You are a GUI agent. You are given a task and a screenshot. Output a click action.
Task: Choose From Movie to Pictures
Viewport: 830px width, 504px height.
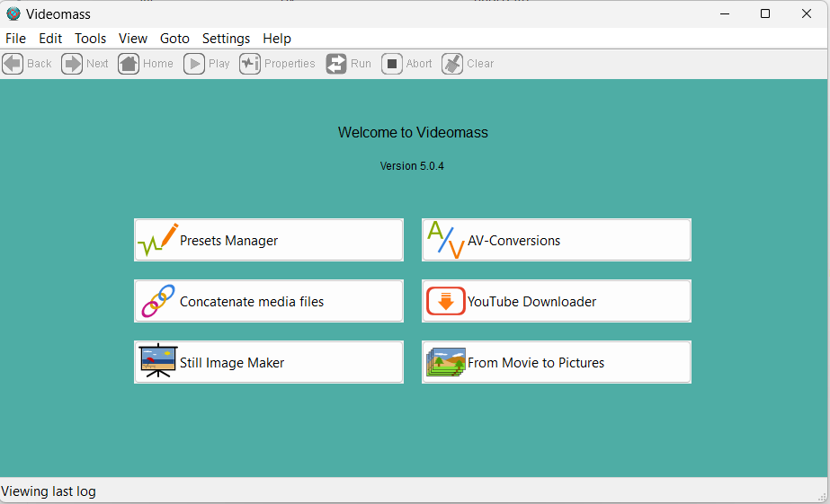[557, 362]
